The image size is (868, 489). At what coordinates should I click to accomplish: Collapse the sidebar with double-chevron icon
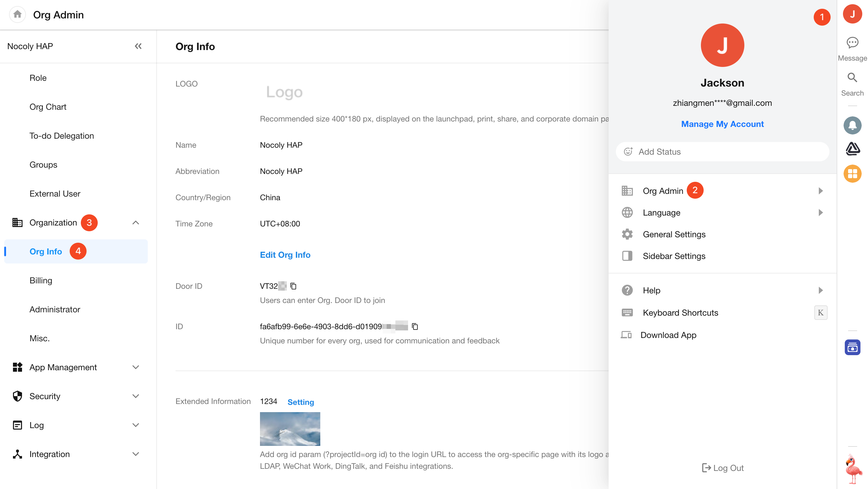coord(138,46)
